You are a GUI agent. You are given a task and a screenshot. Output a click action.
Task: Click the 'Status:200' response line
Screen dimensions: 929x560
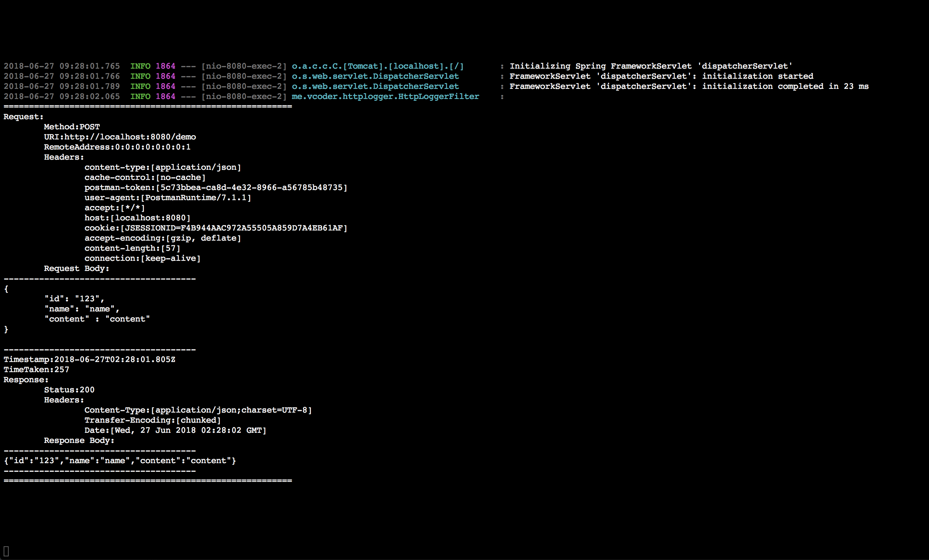69,390
